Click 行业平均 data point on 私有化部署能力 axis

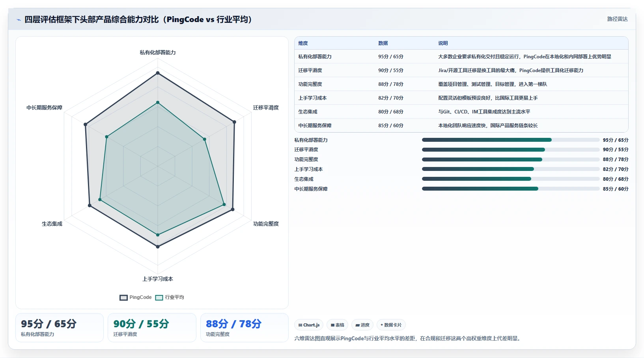[x=158, y=102]
